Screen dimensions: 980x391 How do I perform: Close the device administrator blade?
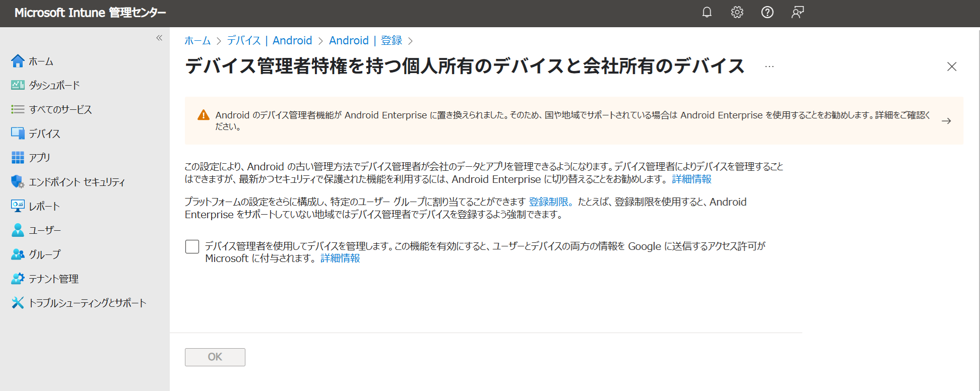pyautogui.click(x=952, y=67)
